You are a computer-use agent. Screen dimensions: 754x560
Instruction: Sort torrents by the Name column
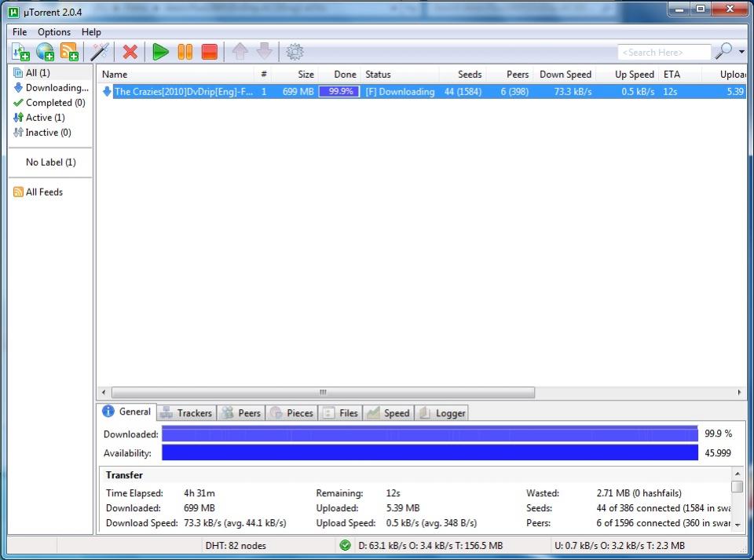click(177, 75)
